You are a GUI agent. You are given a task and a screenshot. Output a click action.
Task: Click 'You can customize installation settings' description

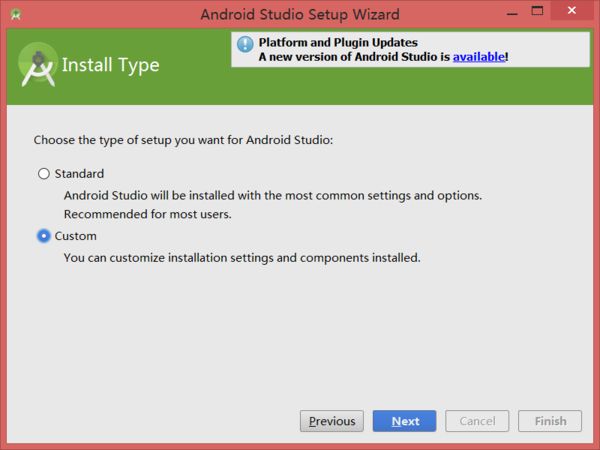pos(242,258)
